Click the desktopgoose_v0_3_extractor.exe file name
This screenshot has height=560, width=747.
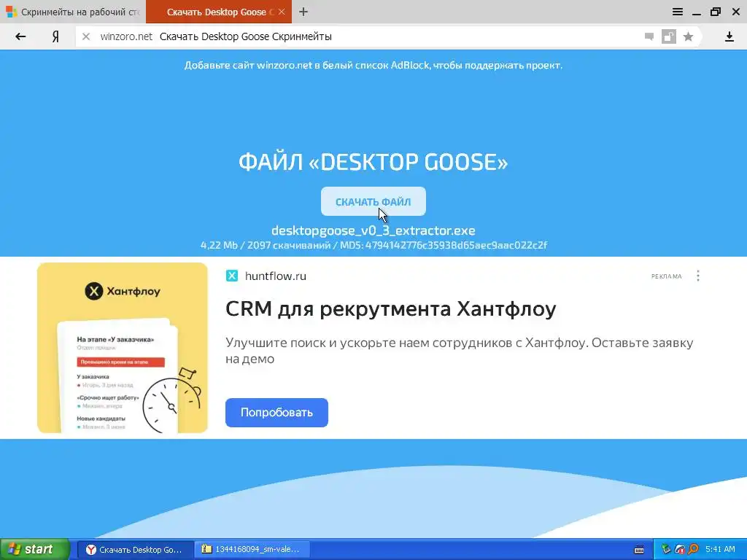(373, 230)
